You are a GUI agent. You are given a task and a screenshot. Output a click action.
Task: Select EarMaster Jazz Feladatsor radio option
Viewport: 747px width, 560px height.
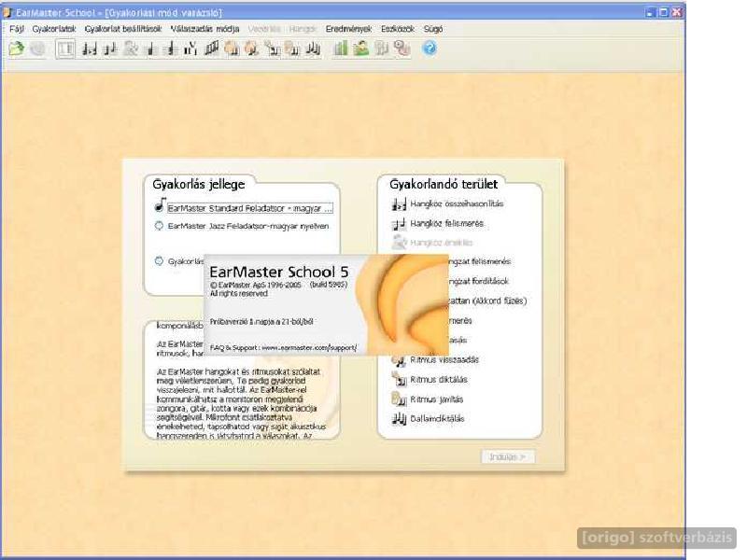[242, 226]
